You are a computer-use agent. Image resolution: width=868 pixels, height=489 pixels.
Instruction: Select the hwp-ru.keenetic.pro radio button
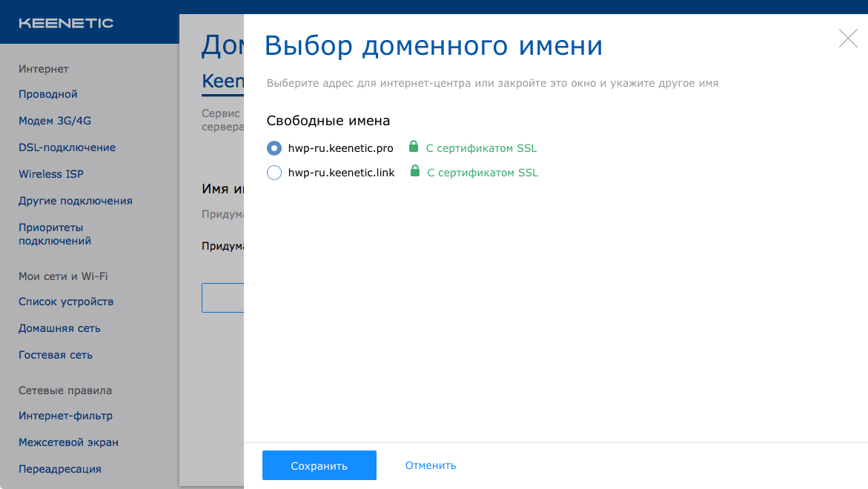[274, 148]
